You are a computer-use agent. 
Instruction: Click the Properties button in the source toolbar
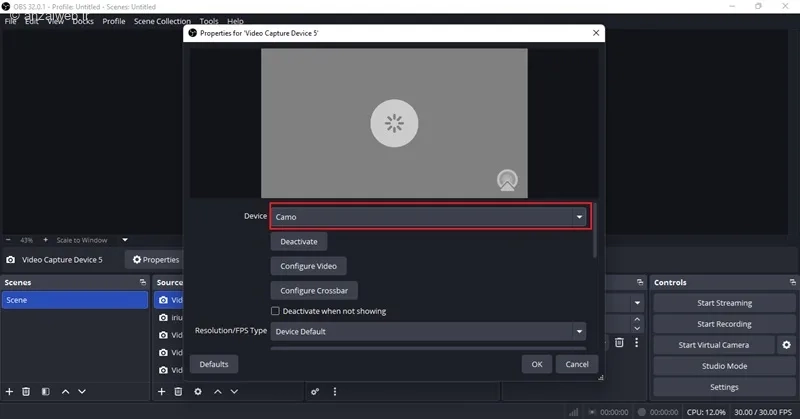[155, 260]
